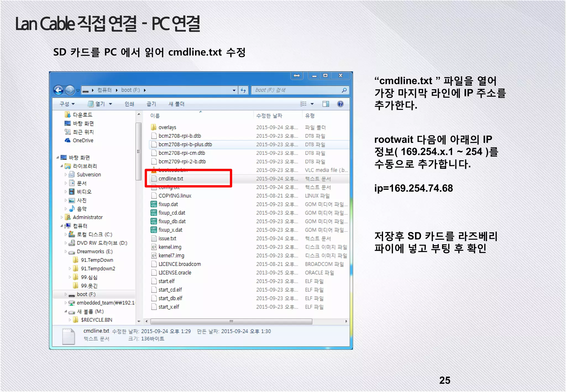Collapse the 컴퓨터 tree node
566x392 pixels.
click(62, 226)
